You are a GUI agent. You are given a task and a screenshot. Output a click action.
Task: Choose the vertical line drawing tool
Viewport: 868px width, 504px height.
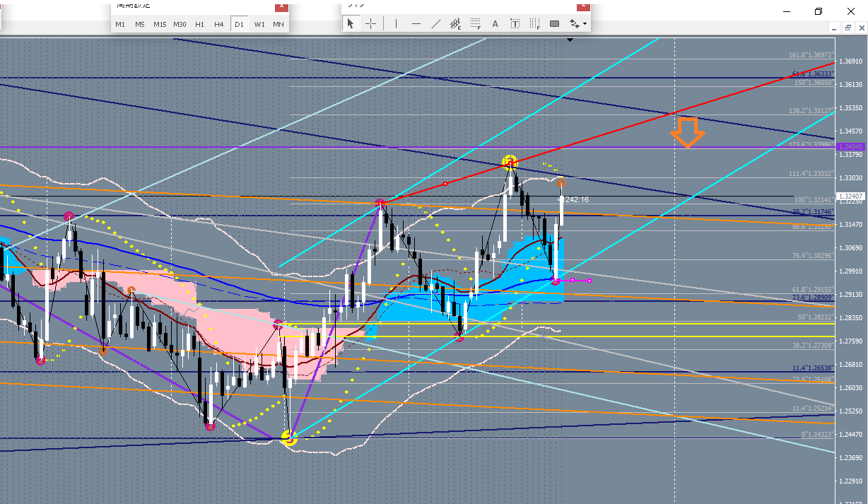(396, 23)
